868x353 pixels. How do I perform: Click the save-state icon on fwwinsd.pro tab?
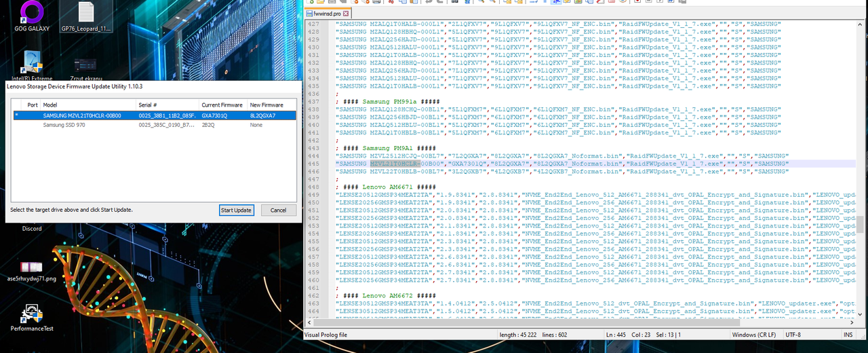click(x=309, y=13)
